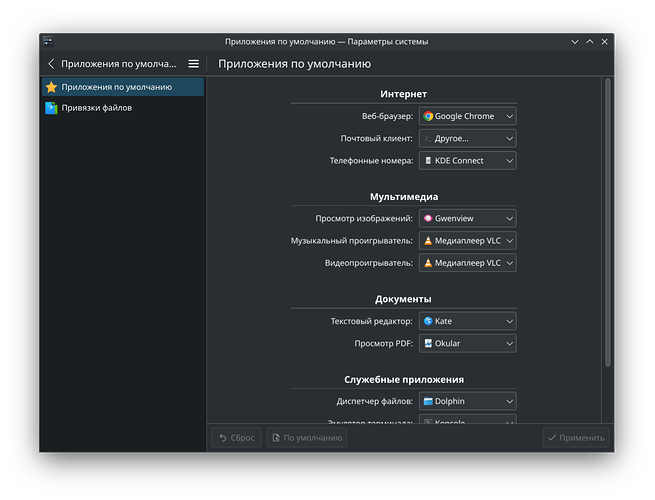Click the vertical scrollbar in the settings pane
The height and width of the screenshot is (500, 655).
608,223
